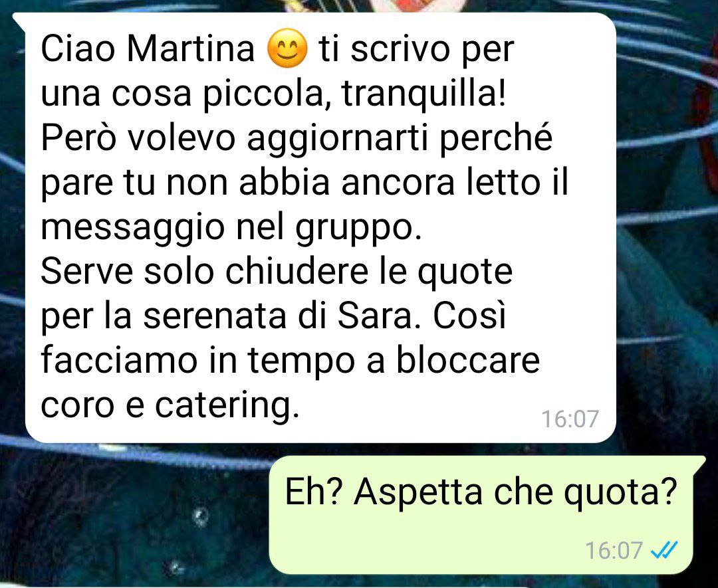Click the word 'tranquilla!'
Viewport: 718px width, 588px height.
(424, 93)
